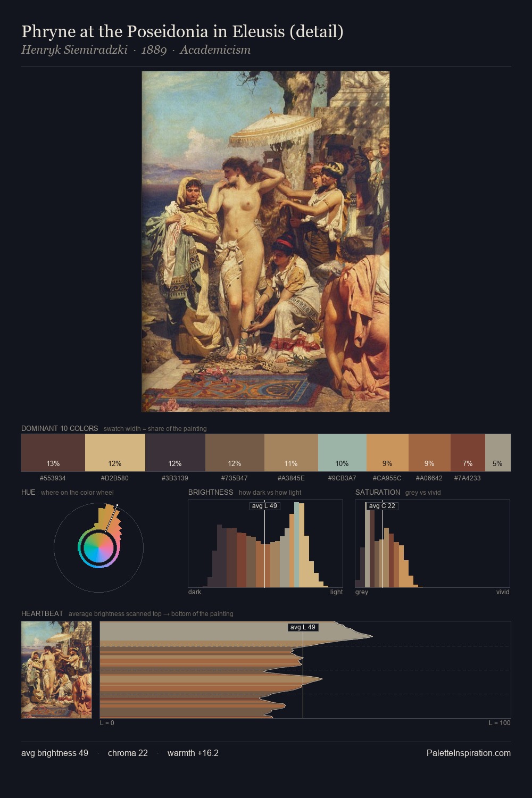Choose the #735B47 brown swatch
This screenshot has height=798, width=532.
235,453
